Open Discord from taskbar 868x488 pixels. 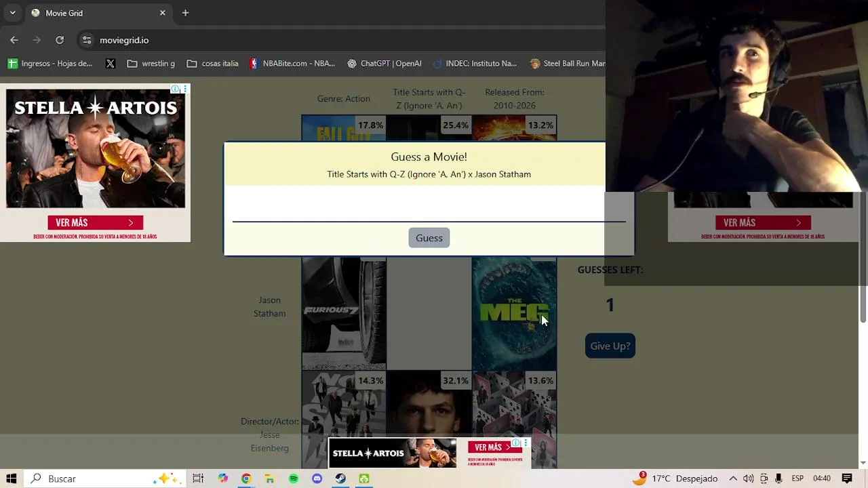317,479
